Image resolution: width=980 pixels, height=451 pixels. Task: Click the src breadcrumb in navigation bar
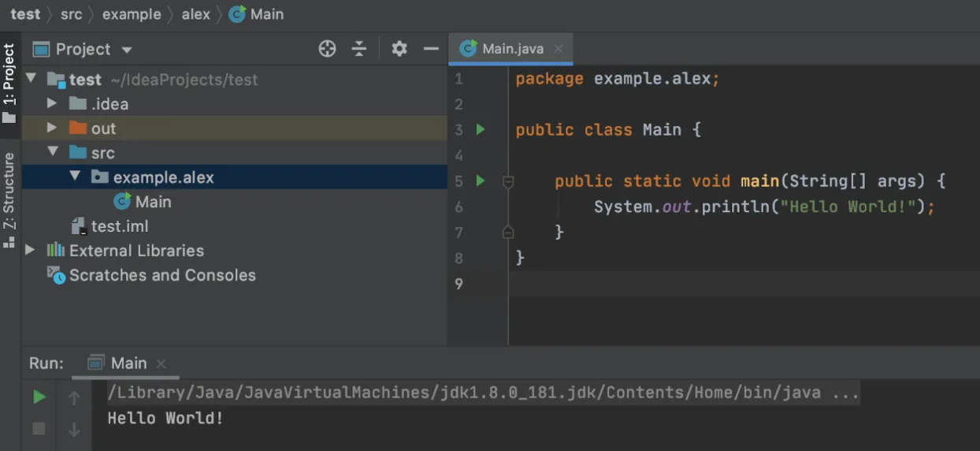click(71, 14)
